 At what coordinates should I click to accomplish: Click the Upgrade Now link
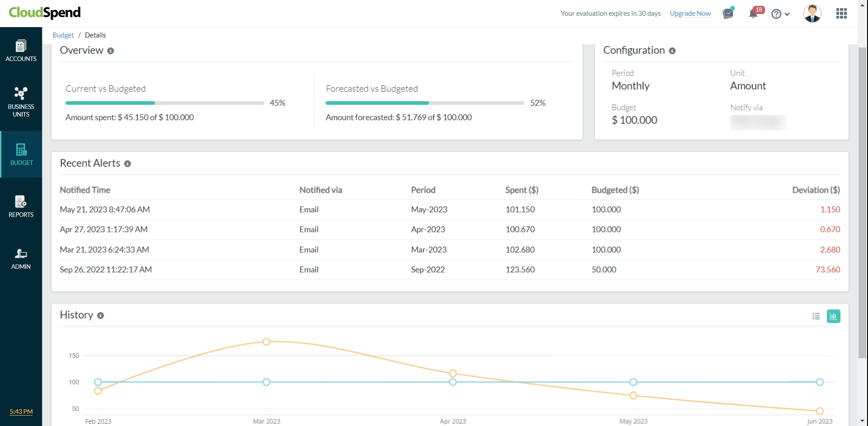coord(690,14)
